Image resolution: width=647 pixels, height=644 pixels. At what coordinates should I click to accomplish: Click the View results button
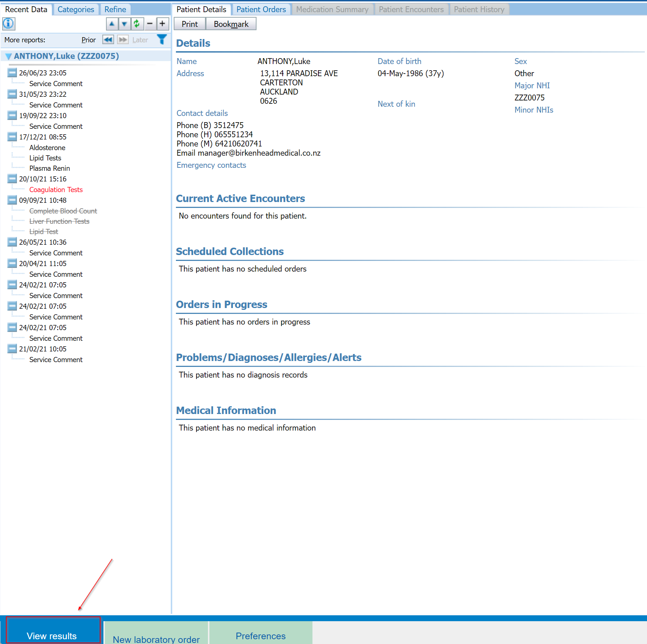[x=52, y=633]
